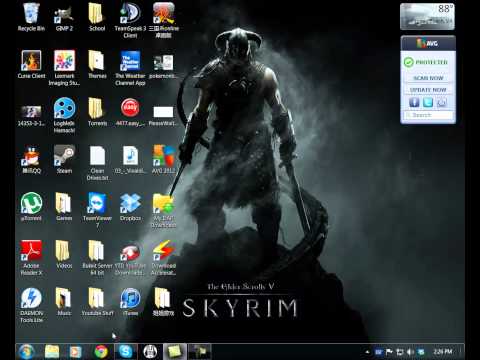Launch Adobe Reader X shortcut

[x=31, y=258]
